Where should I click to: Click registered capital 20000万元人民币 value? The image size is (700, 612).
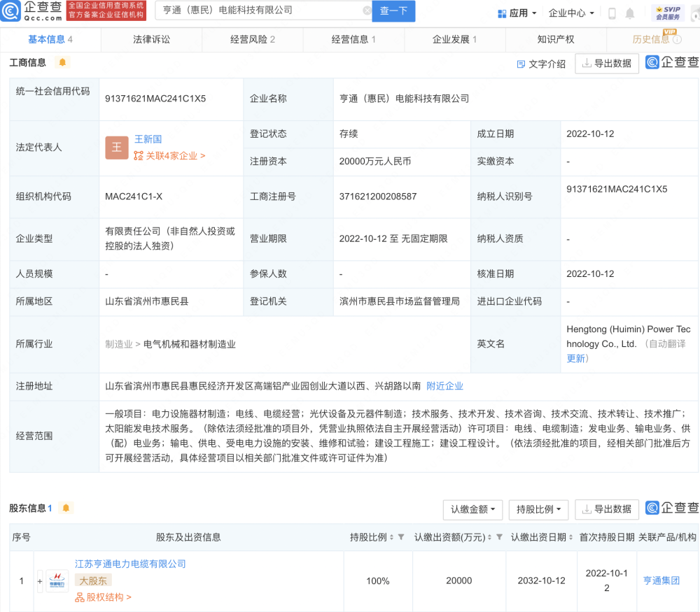375,162
